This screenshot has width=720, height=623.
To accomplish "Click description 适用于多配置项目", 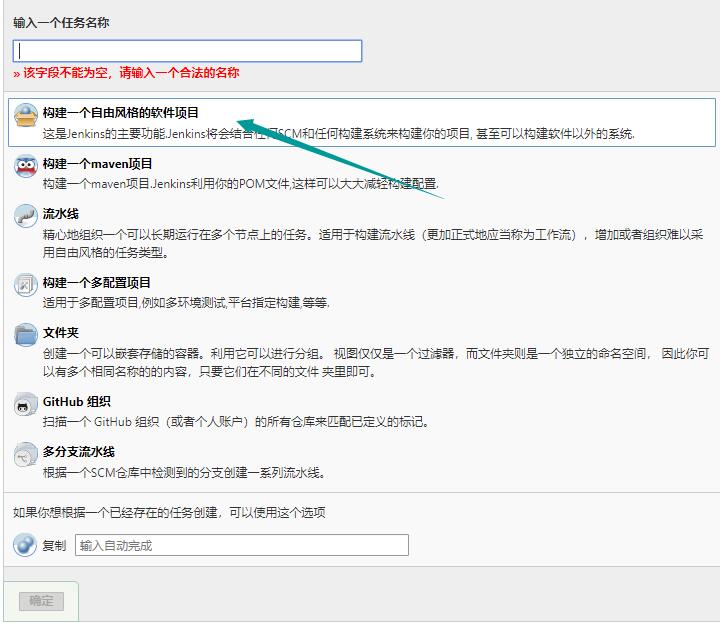I will [x=186, y=303].
